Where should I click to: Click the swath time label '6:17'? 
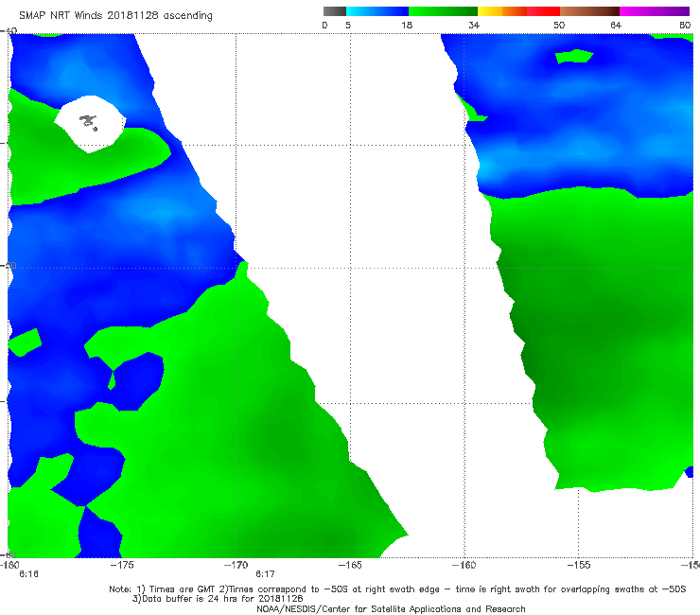[x=265, y=574]
